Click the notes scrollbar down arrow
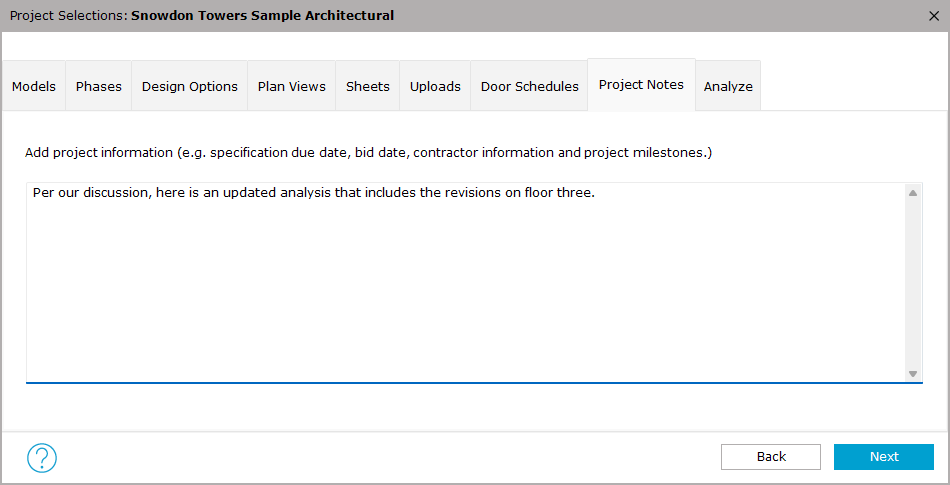Screen dimensions: 950x485 pos(913,374)
